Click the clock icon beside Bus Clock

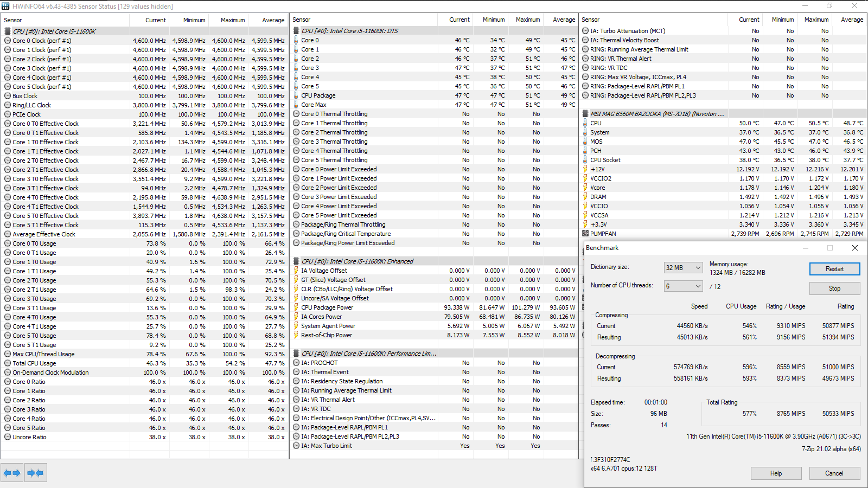[x=8, y=96]
